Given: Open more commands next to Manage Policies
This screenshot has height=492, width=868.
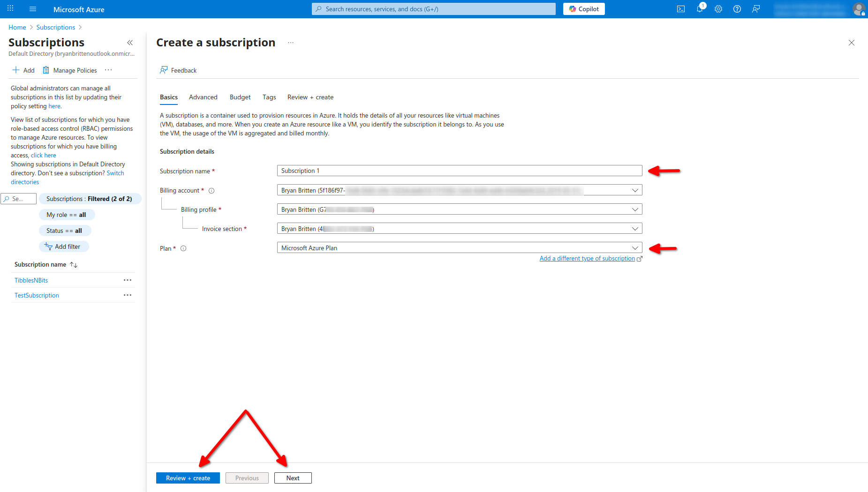Looking at the screenshot, I should 108,70.
